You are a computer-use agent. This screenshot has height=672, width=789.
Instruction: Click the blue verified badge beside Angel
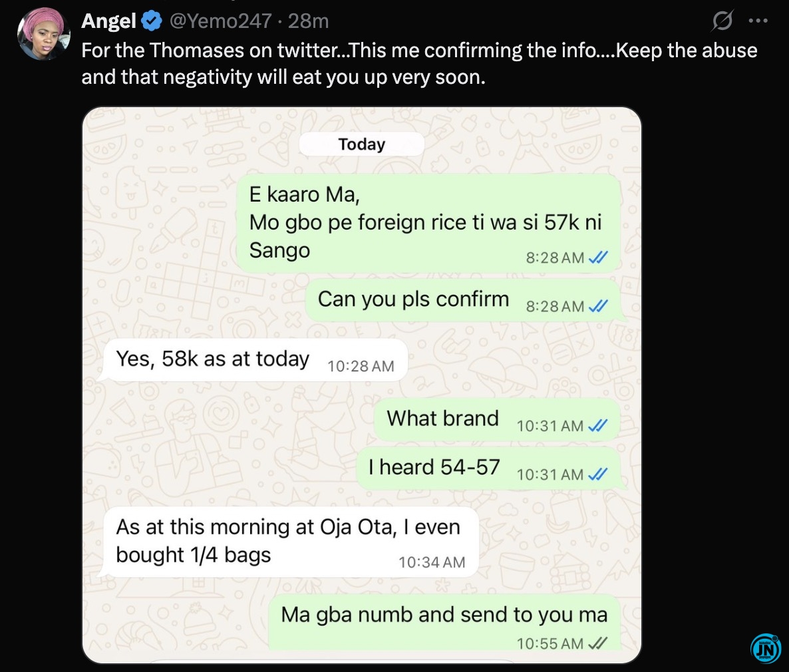(x=151, y=21)
